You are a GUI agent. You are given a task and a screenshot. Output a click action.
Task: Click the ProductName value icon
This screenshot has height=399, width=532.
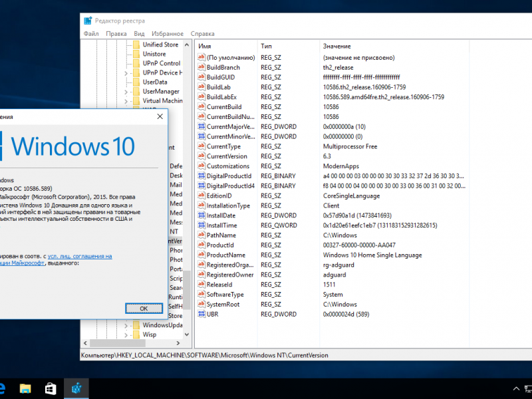[x=201, y=255]
